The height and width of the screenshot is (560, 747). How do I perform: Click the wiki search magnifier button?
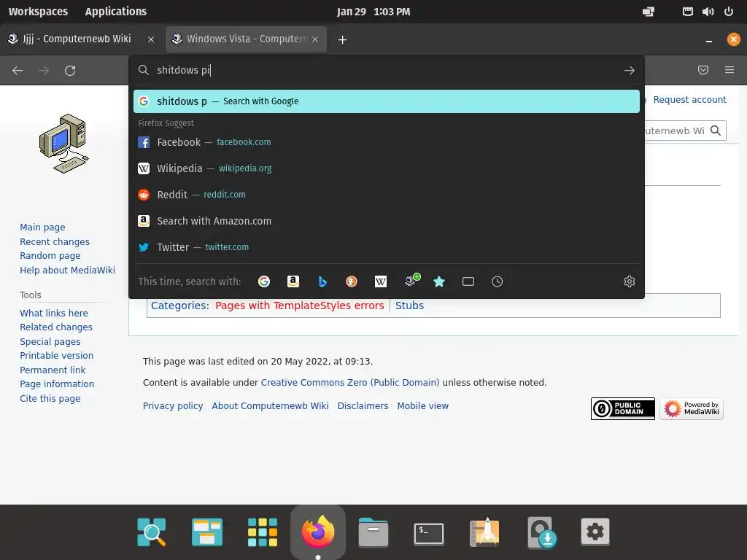pyautogui.click(x=716, y=131)
